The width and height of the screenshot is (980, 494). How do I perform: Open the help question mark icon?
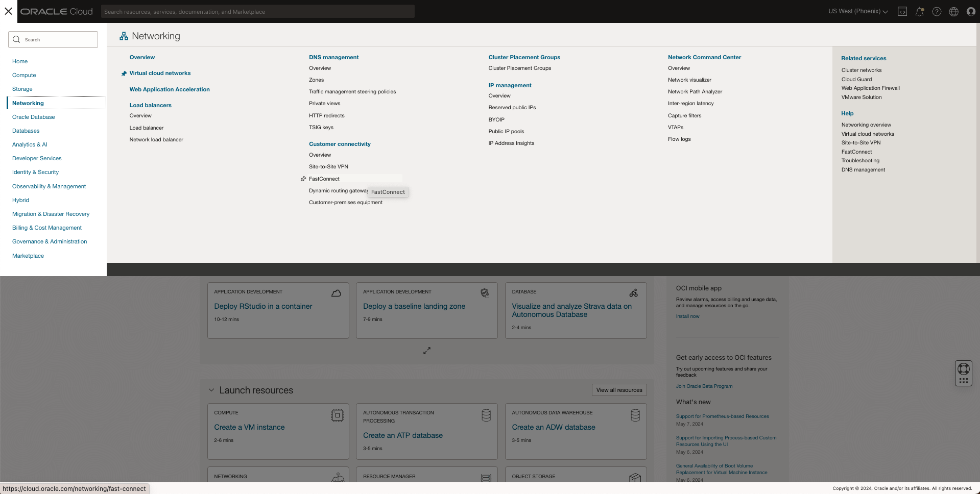pos(937,11)
